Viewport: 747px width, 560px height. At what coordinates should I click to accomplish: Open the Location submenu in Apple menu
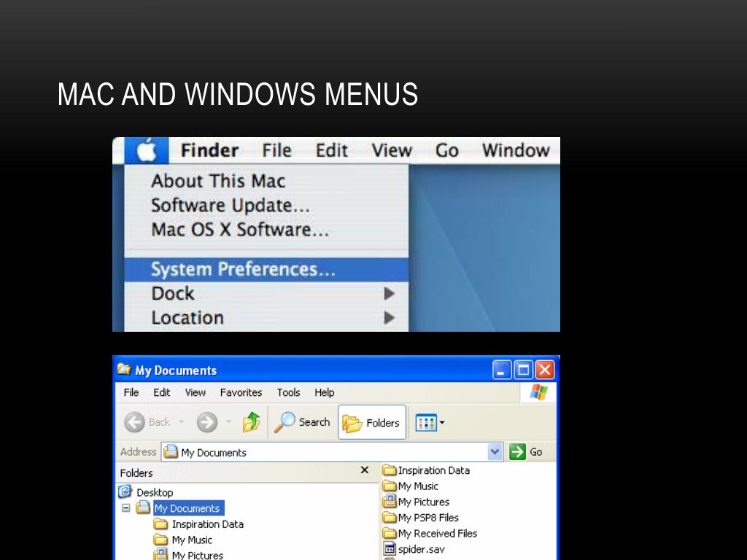266,318
